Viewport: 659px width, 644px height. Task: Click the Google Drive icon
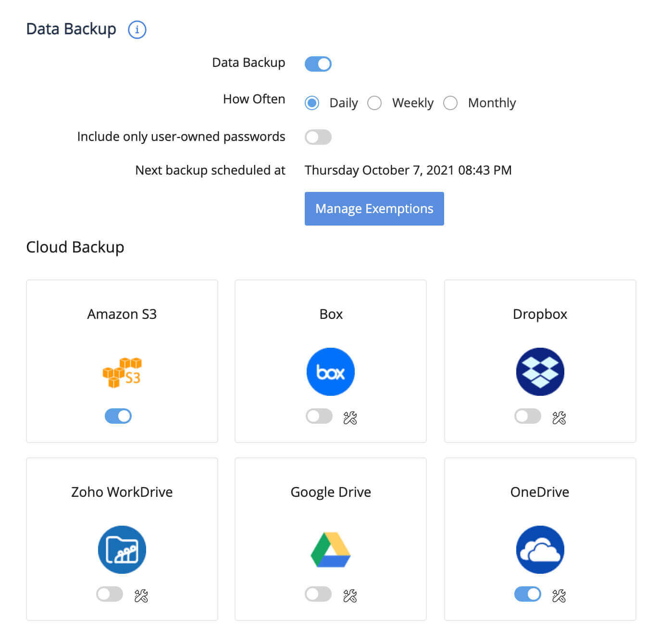tap(330, 550)
